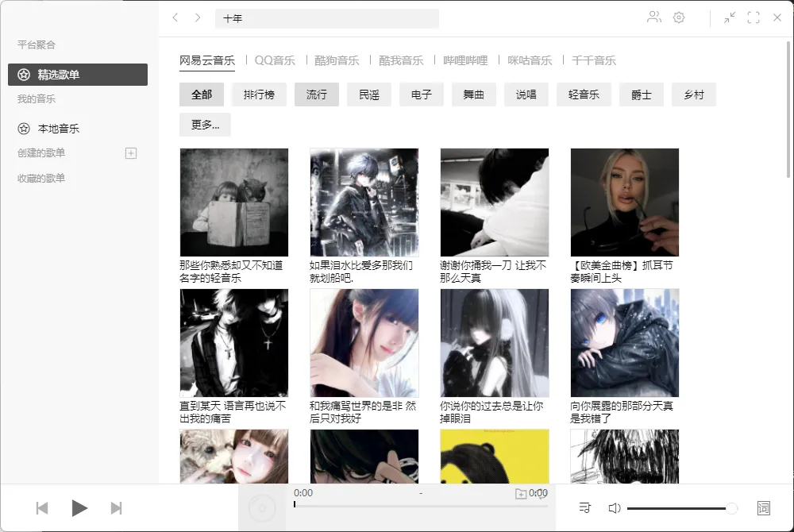Switch to the QQ音乐 tab

pos(275,60)
